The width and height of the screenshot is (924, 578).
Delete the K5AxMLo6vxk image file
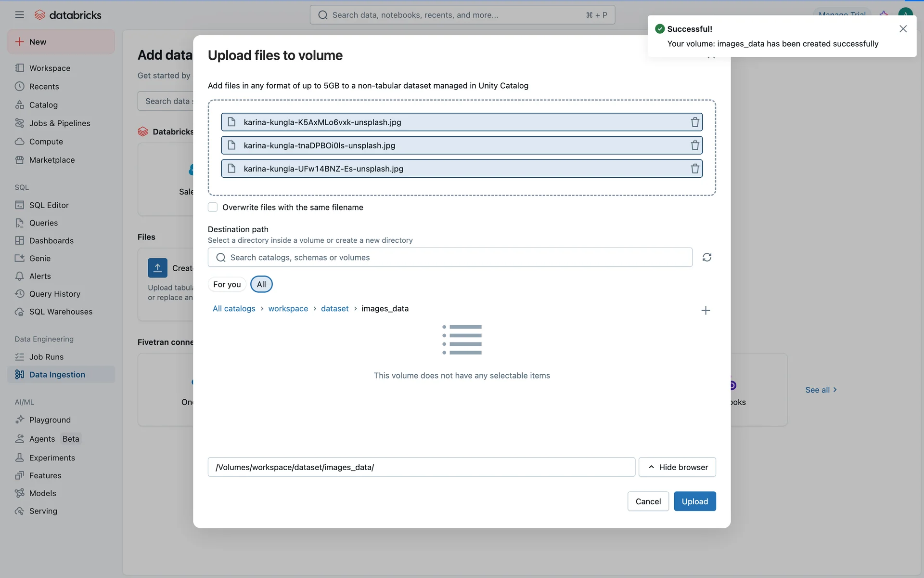coord(694,122)
